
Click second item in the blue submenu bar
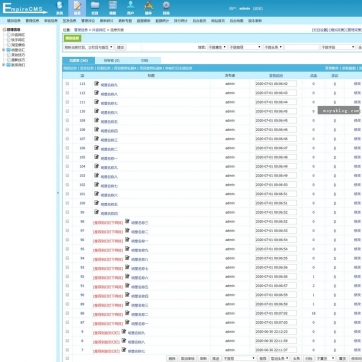click(87, 68)
